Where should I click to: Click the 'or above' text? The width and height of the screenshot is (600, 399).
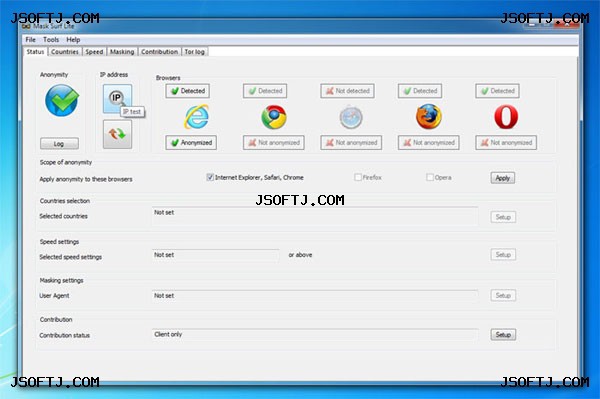(x=300, y=255)
